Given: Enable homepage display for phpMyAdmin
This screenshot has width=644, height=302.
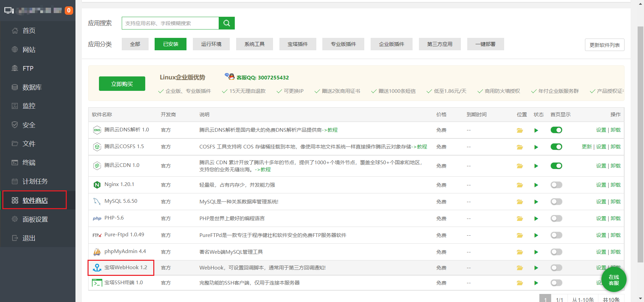Looking at the screenshot, I should (x=556, y=252).
